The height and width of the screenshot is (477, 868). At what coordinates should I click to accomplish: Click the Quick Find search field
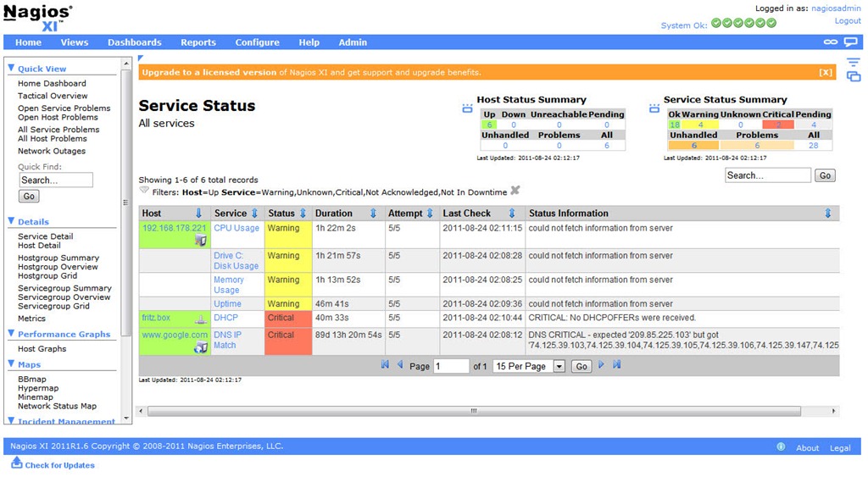click(56, 180)
